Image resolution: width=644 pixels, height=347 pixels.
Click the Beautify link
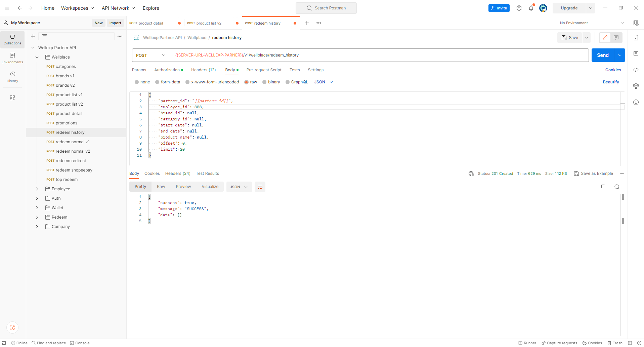tap(611, 82)
